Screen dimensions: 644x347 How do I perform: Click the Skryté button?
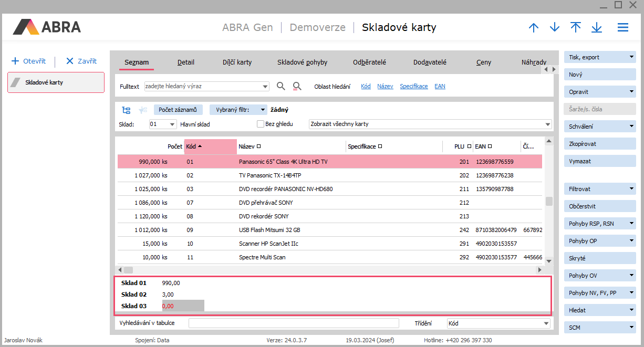point(600,258)
